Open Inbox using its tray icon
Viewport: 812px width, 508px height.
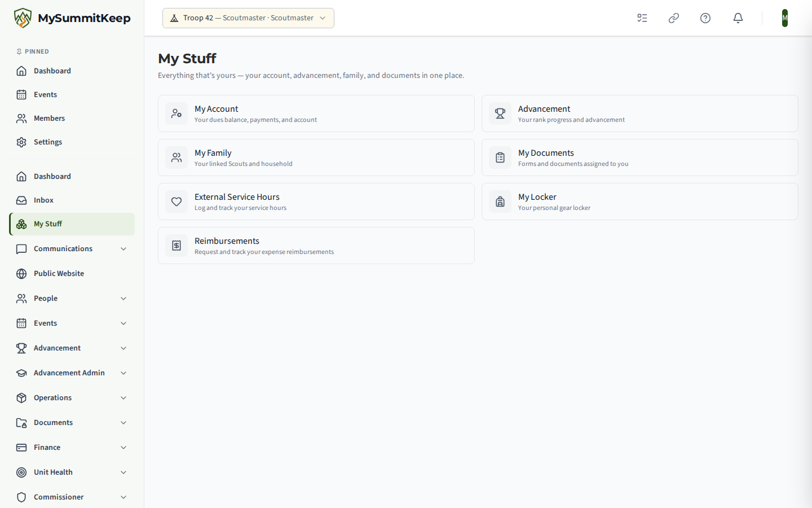point(21,200)
